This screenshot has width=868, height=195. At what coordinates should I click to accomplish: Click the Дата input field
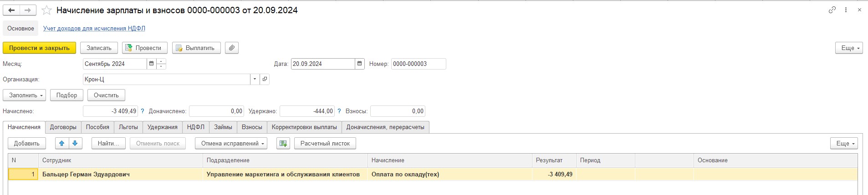(323, 64)
